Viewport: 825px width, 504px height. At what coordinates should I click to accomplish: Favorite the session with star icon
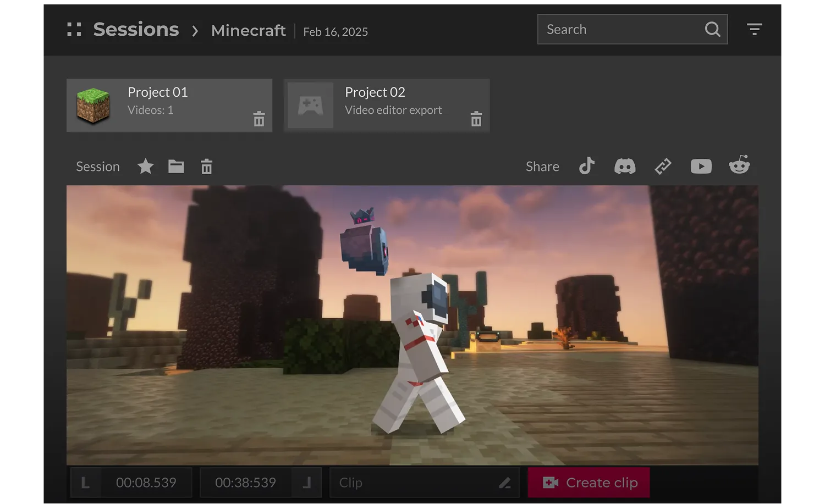pyautogui.click(x=145, y=166)
